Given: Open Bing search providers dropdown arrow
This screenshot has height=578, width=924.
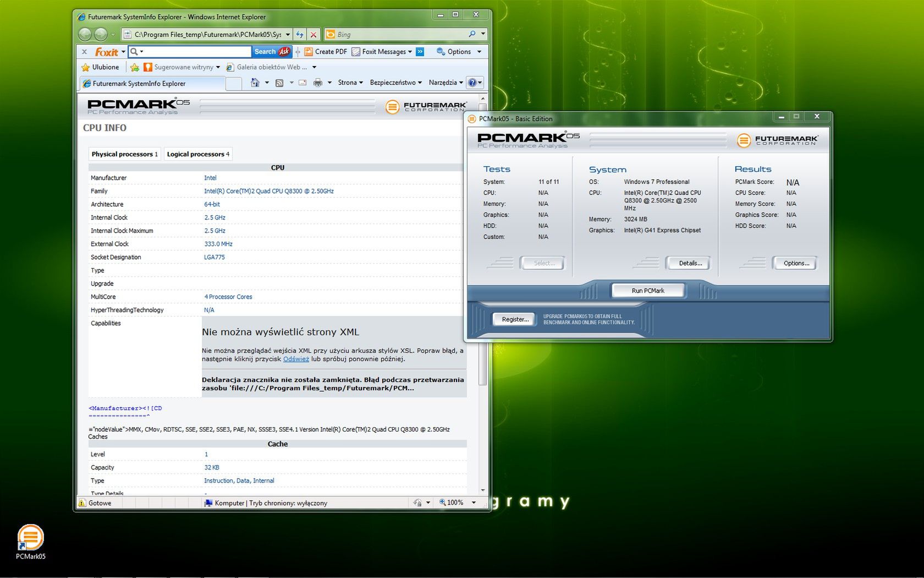Looking at the screenshot, I should [x=483, y=34].
